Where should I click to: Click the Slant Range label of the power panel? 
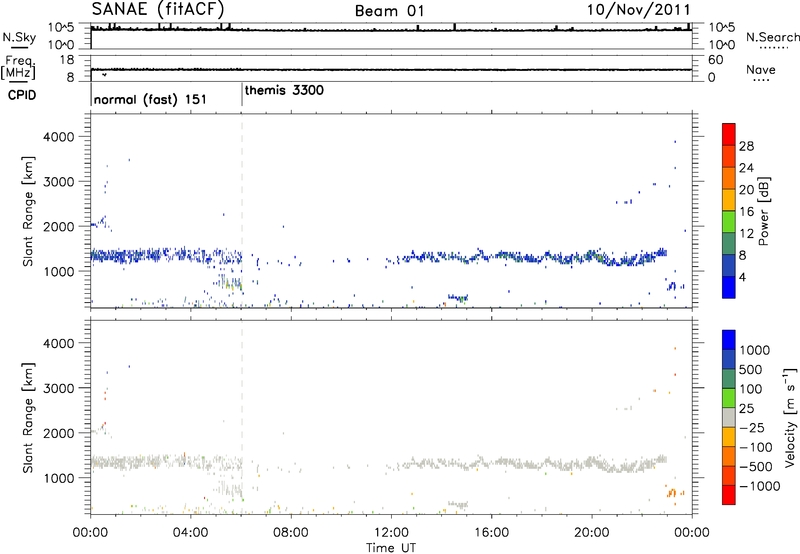(28, 211)
